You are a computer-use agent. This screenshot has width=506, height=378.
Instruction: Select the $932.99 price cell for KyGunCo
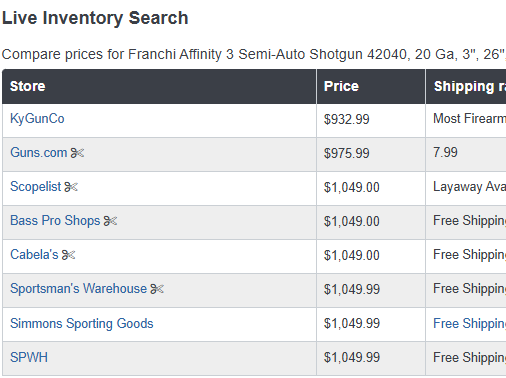(347, 119)
